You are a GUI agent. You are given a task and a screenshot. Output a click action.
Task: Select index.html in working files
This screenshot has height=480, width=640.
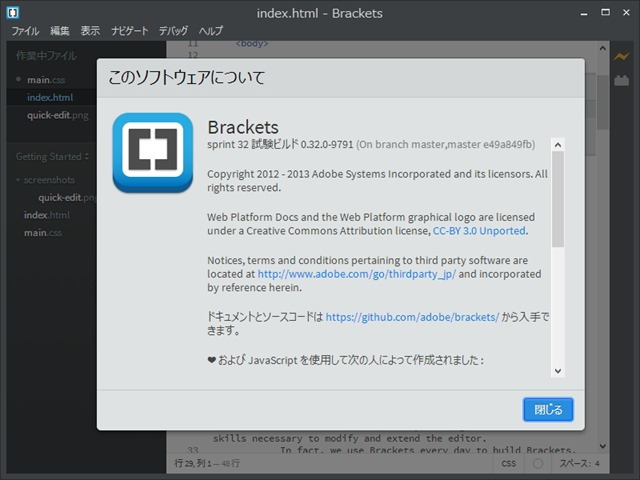click(x=50, y=98)
